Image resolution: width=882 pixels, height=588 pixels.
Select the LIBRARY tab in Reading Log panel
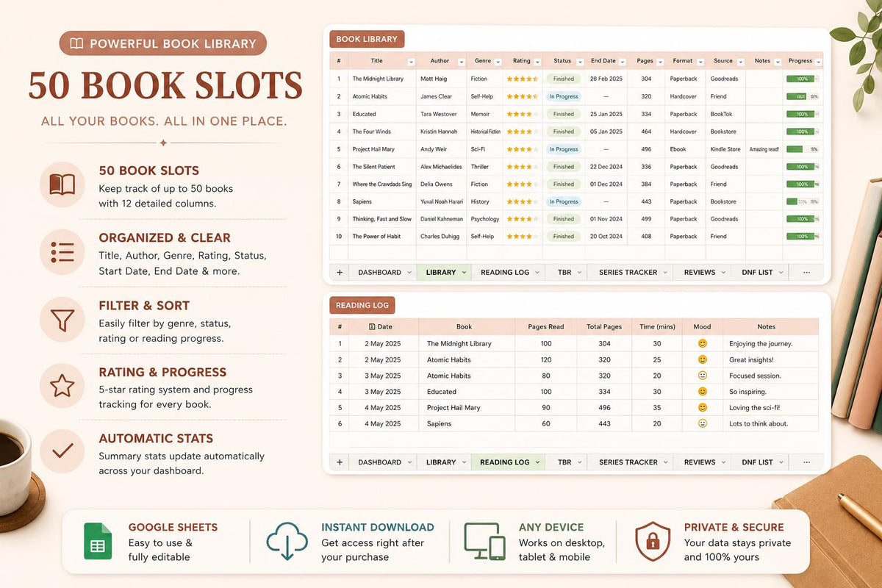click(444, 462)
